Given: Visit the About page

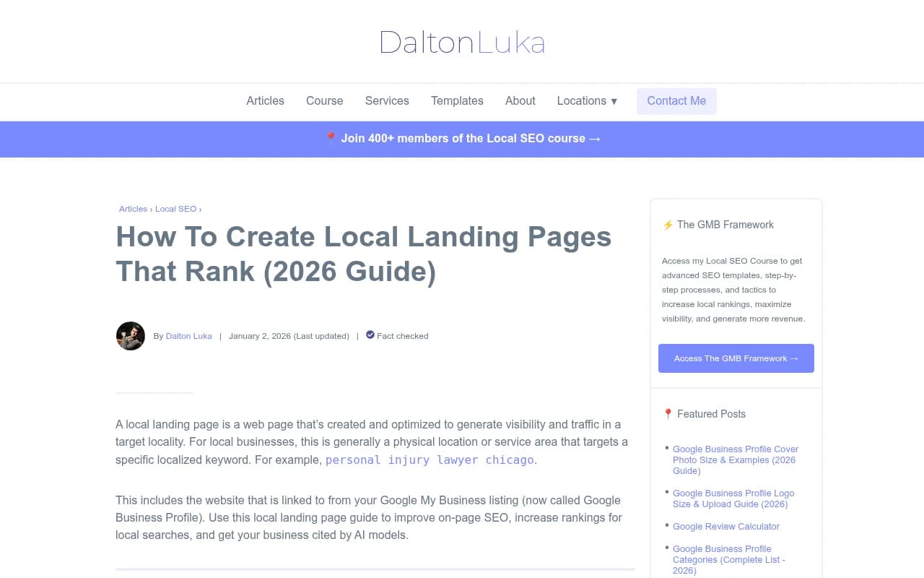Looking at the screenshot, I should click(520, 101).
